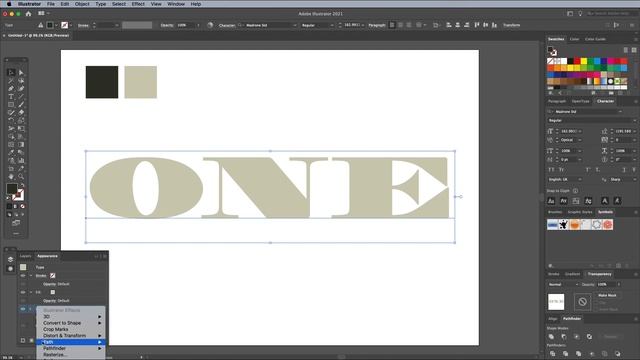Swap fill and stroke in toolbar
This screenshot has width=640, height=360.
click(22, 186)
